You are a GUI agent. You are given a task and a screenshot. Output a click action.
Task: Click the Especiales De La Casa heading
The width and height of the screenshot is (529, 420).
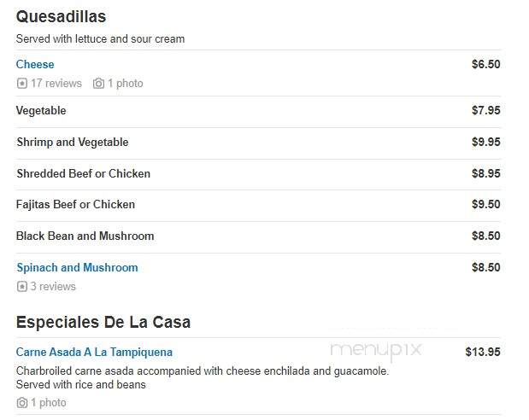coord(103,322)
